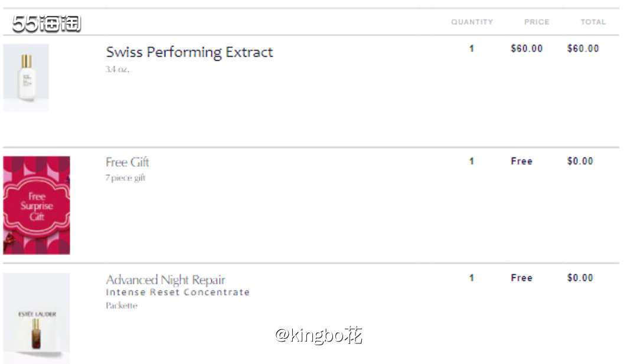The width and height of the screenshot is (637, 364).
Task: Click the Free Surprise Gift image
Action: click(37, 205)
